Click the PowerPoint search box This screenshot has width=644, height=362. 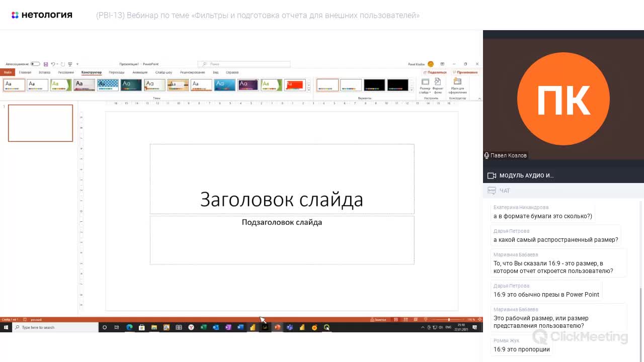pos(244,64)
